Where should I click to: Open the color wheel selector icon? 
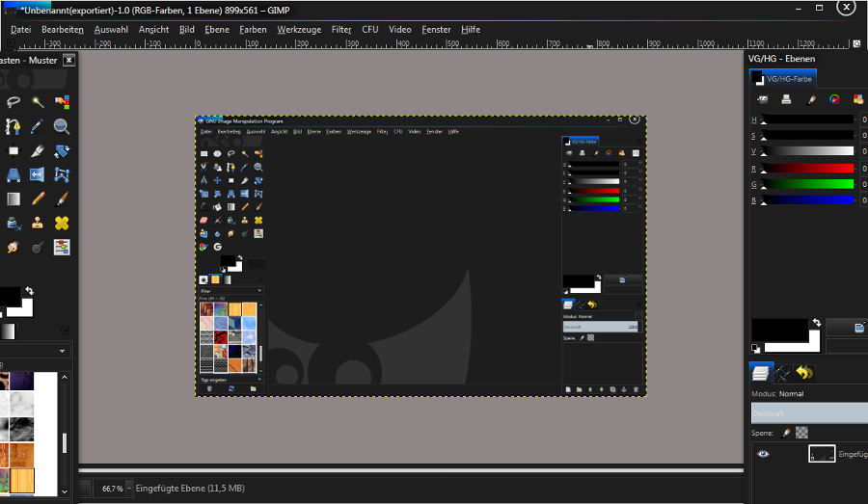coord(834,99)
